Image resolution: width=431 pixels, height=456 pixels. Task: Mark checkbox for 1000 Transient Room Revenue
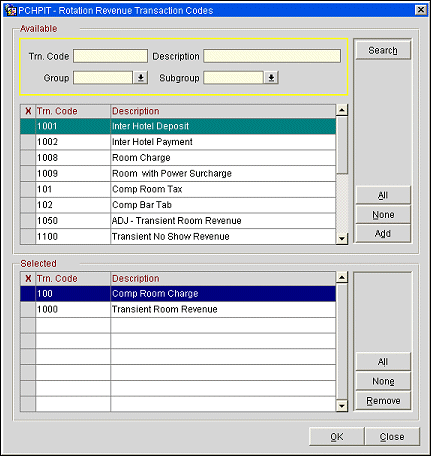[28, 309]
